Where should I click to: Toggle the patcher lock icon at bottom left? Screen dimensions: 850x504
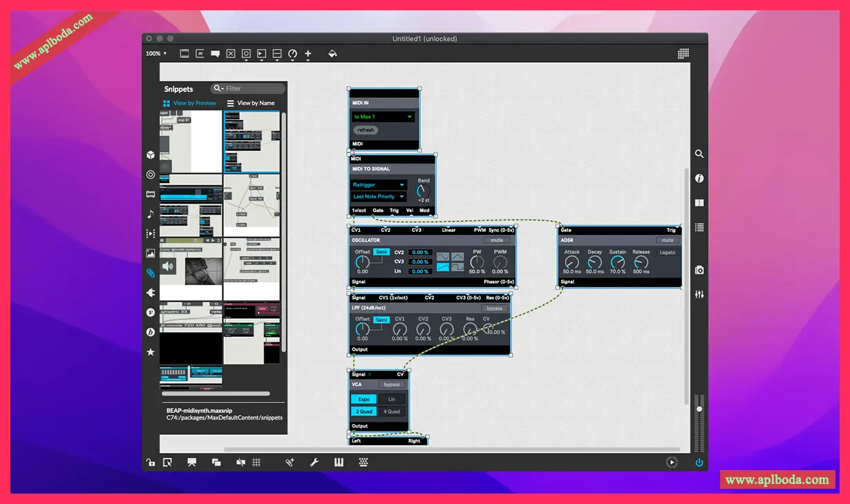151,463
